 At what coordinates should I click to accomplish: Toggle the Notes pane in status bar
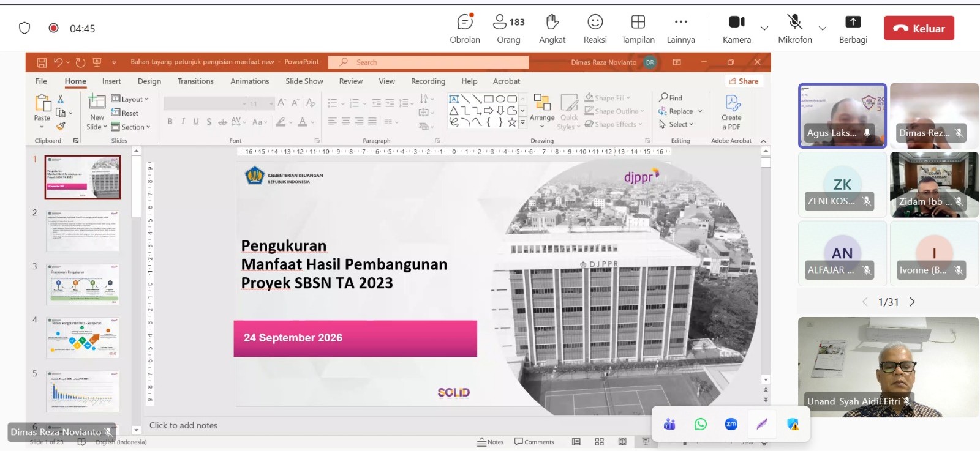pyautogui.click(x=491, y=442)
